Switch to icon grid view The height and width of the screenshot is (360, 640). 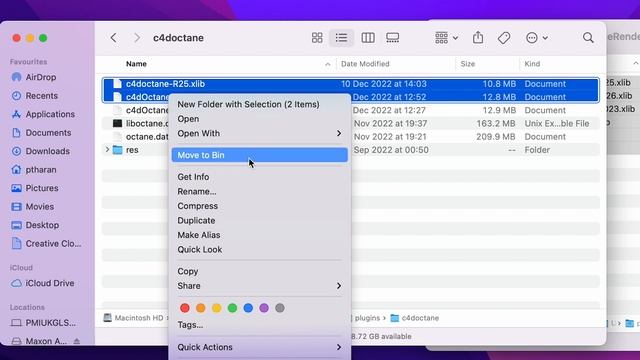pyautogui.click(x=317, y=38)
